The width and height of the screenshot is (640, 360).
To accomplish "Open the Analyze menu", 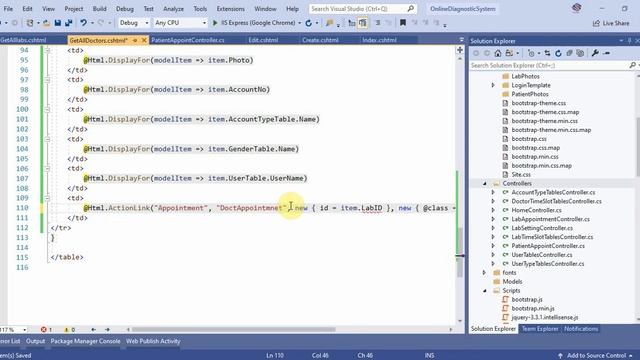I will tap(173, 9).
